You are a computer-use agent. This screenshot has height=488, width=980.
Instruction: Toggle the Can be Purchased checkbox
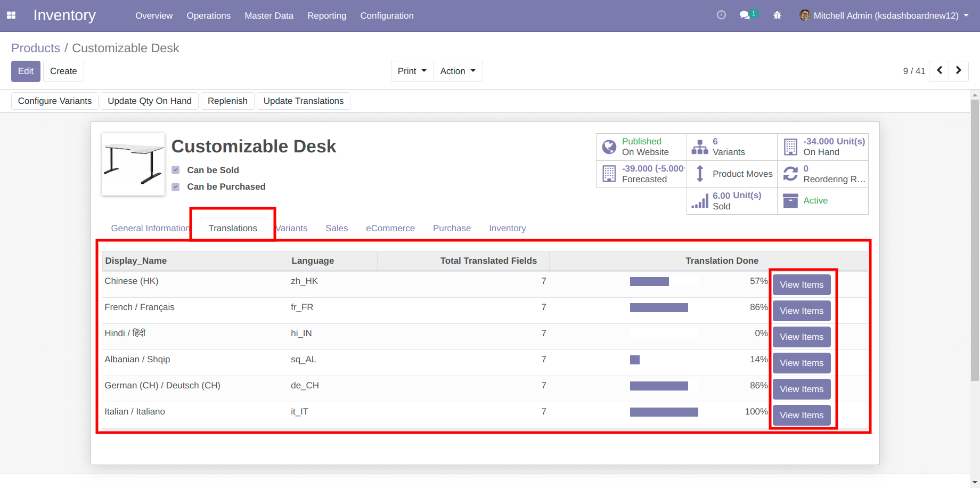tap(176, 187)
